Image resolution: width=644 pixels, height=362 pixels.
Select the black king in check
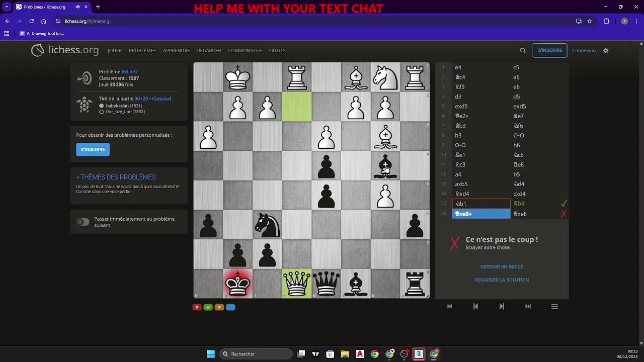(237, 284)
